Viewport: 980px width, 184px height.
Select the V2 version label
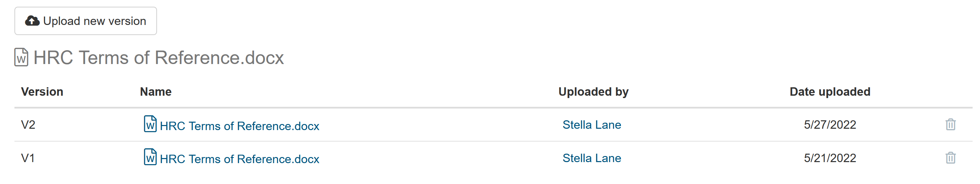28,125
